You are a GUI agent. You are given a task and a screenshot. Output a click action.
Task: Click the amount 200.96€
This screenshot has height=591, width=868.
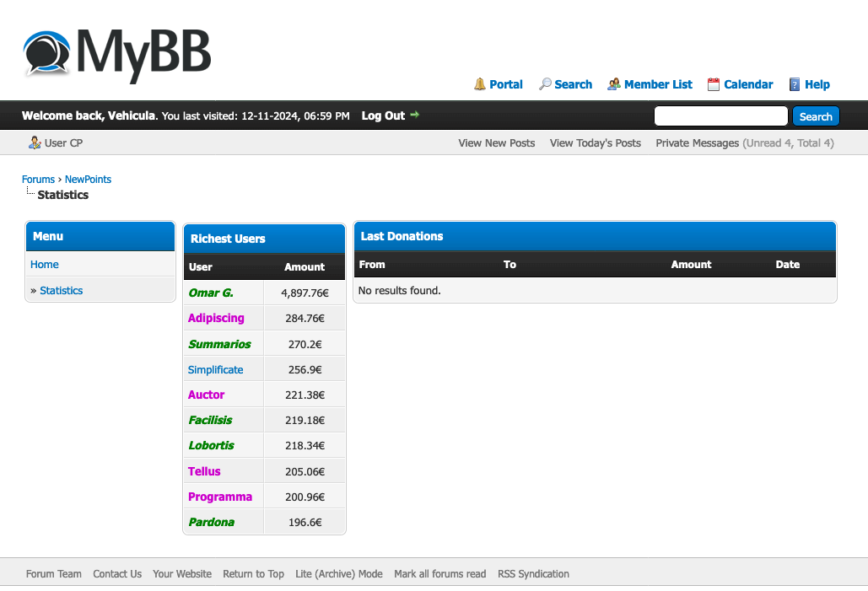point(305,497)
